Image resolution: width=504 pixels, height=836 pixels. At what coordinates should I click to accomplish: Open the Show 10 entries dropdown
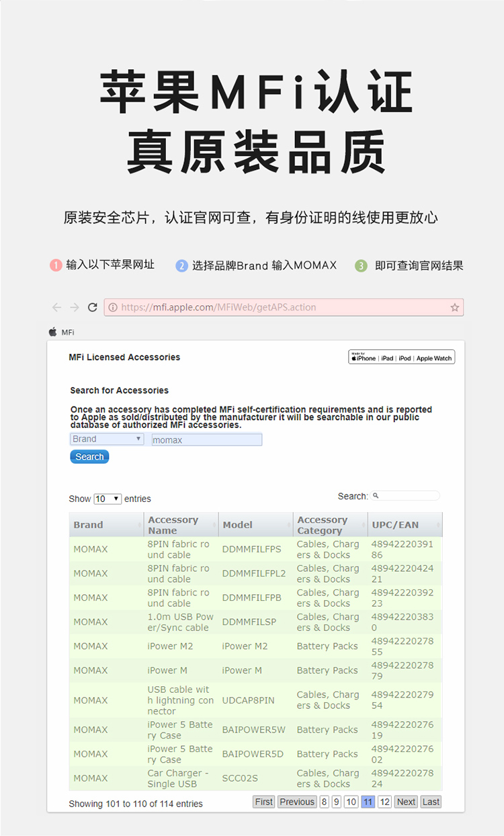click(108, 499)
